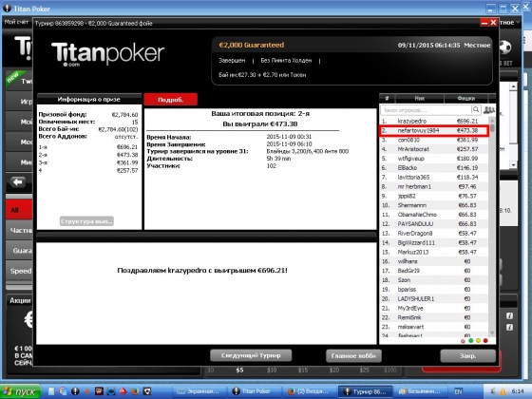Switch to the (2) Входя... Firefox taskbar button
Image resolution: width=532 pixels, height=399 pixels.
(x=309, y=391)
